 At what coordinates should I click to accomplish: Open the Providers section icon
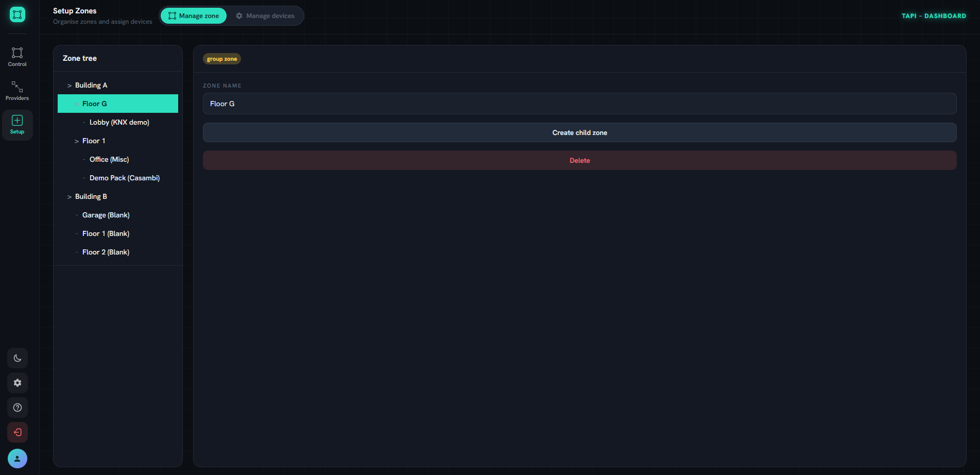click(x=17, y=87)
